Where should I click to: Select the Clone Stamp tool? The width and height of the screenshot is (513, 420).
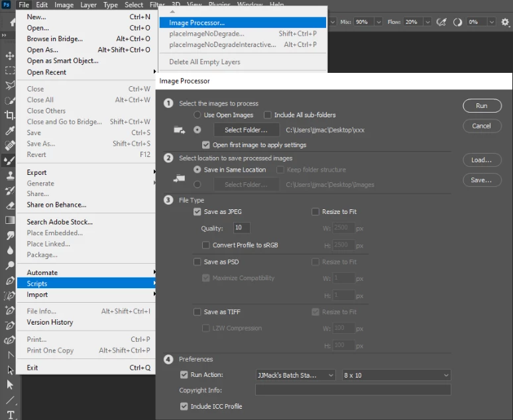pos(10,176)
